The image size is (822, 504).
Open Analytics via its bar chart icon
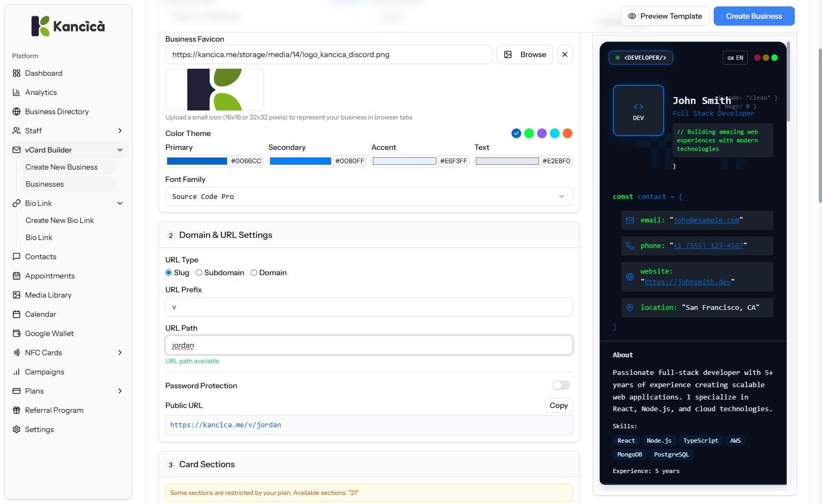pos(17,92)
